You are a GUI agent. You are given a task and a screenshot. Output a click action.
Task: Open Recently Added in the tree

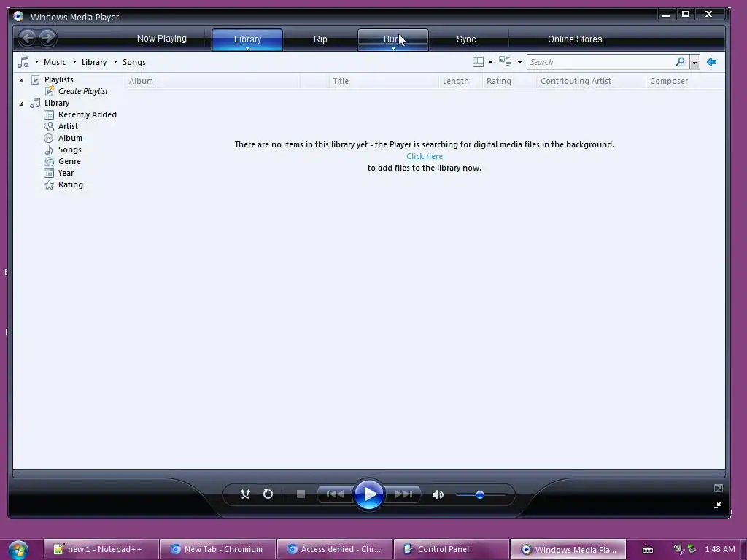click(88, 114)
